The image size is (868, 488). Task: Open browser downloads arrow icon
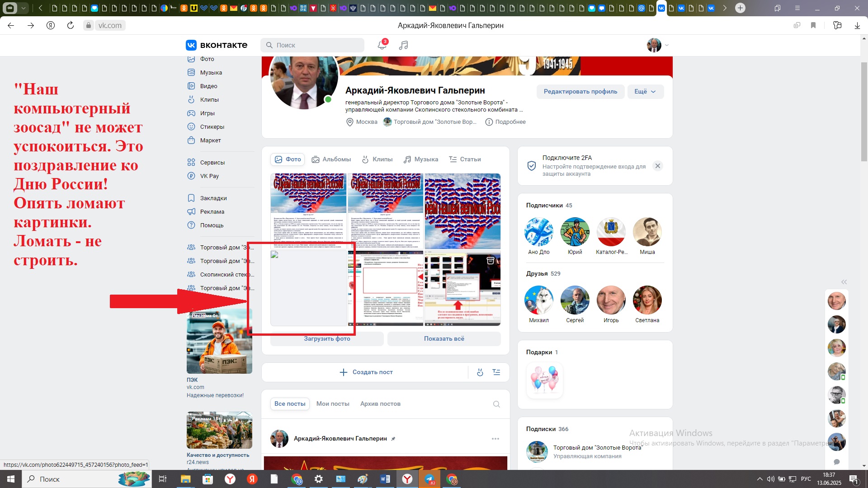(857, 25)
